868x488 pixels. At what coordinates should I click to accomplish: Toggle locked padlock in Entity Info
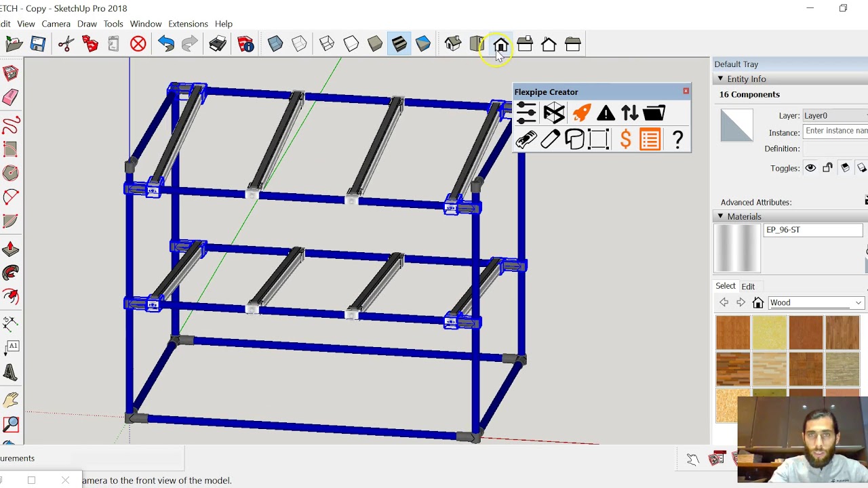tap(827, 168)
